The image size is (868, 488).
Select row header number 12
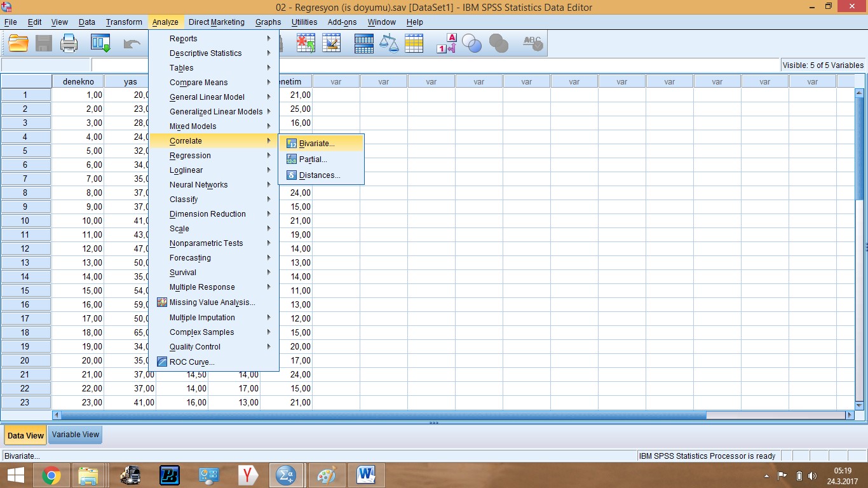[x=25, y=248]
